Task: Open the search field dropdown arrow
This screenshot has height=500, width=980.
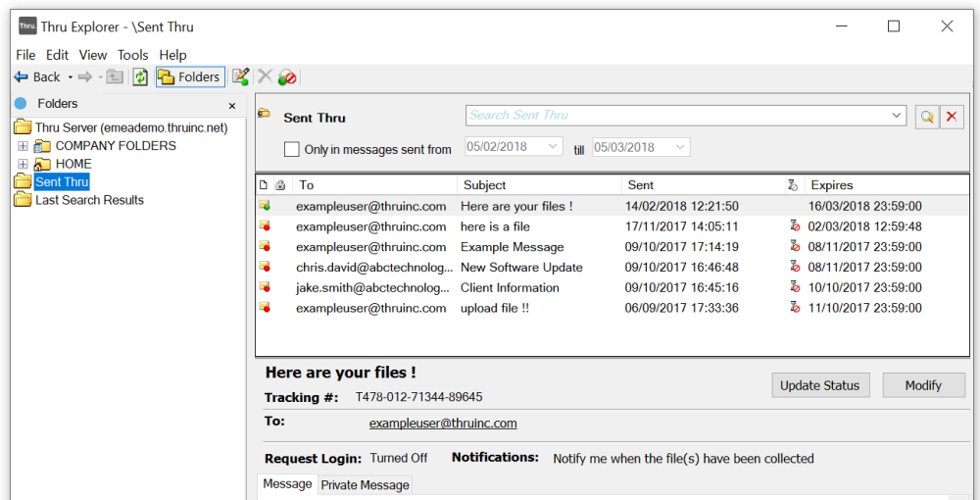Action: [x=898, y=116]
